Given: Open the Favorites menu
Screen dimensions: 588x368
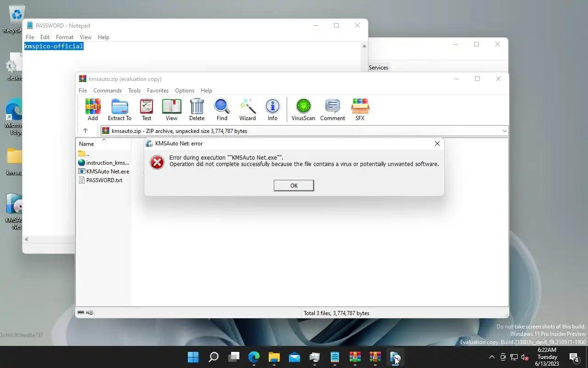Looking at the screenshot, I should pyautogui.click(x=158, y=91).
